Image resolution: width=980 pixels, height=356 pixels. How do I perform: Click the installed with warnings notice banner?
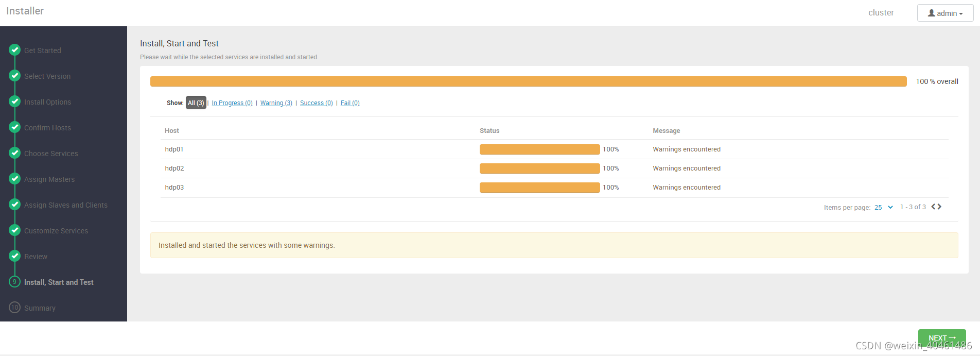point(554,245)
